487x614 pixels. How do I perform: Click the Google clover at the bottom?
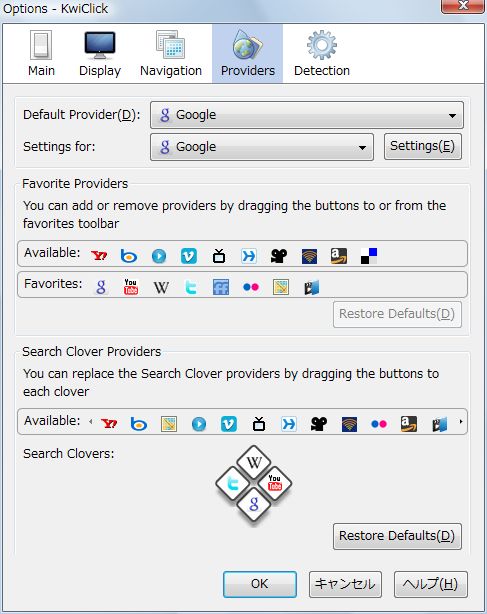(254, 504)
